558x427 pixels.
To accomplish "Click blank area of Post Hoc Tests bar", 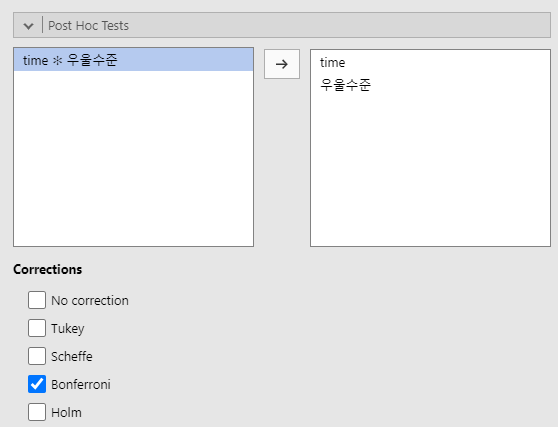I will (338, 25).
